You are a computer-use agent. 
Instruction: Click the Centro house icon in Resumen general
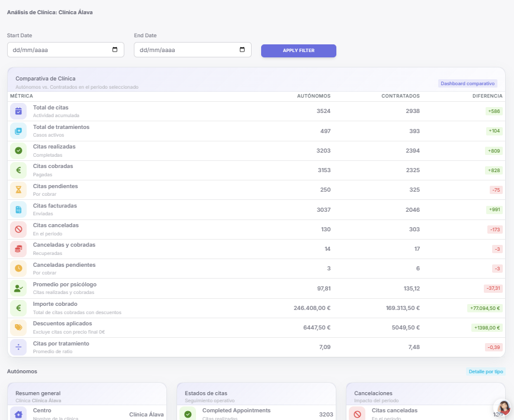18,414
